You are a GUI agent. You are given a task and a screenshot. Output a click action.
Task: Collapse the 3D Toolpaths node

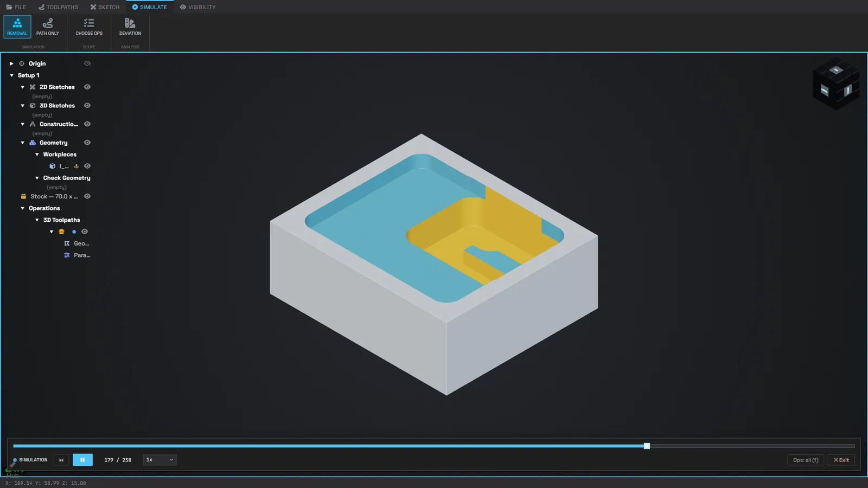click(37, 220)
